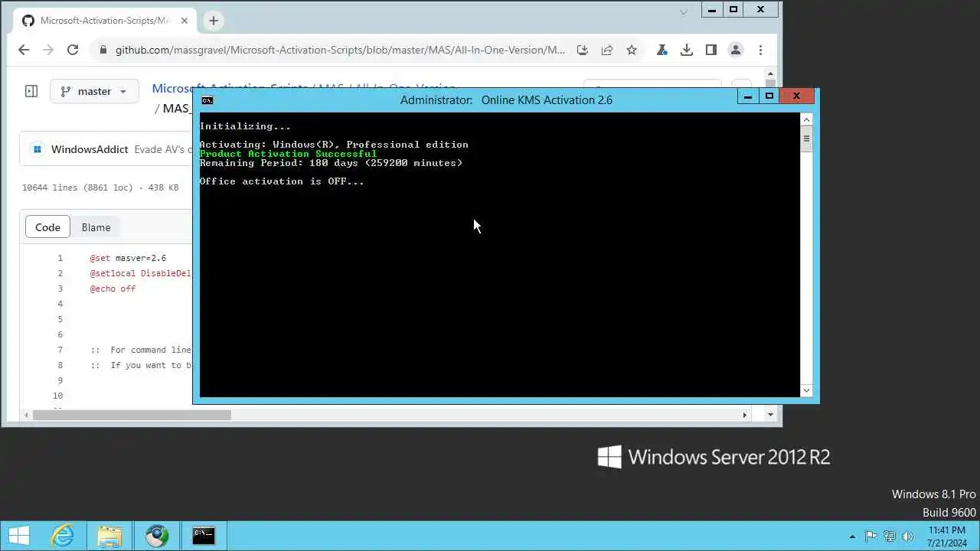Click the browser horizontal scrollbar right arrow

[x=744, y=415]
